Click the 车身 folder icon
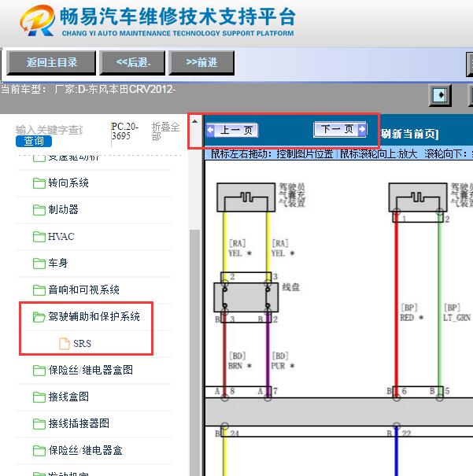Screen dimensions: 473x476 coord(39,264)
